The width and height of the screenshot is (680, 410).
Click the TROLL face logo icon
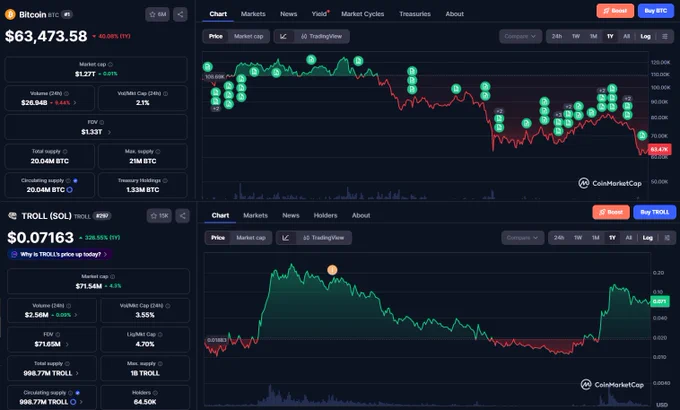[x=12, y=216]
